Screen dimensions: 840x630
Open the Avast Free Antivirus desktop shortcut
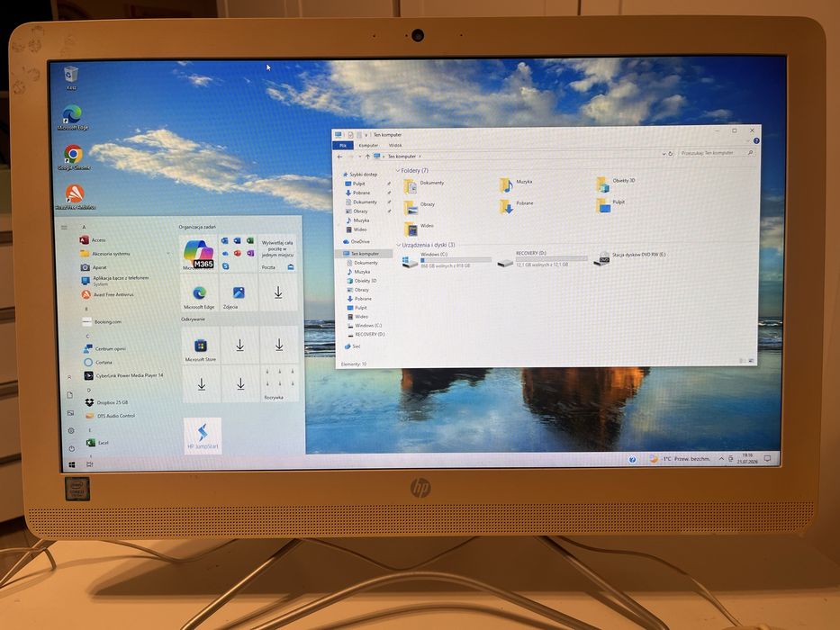[75, 196]
